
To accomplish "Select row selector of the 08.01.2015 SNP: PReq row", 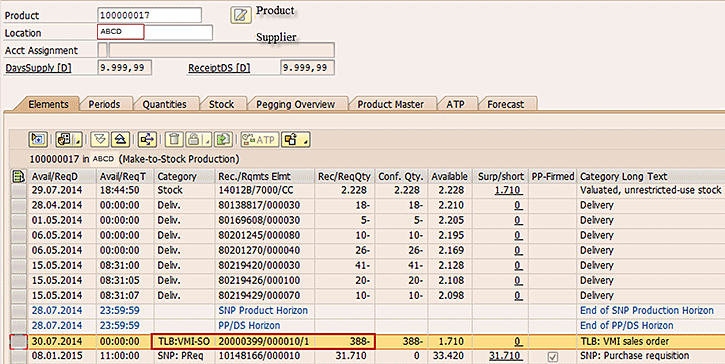I will point(19,357).
